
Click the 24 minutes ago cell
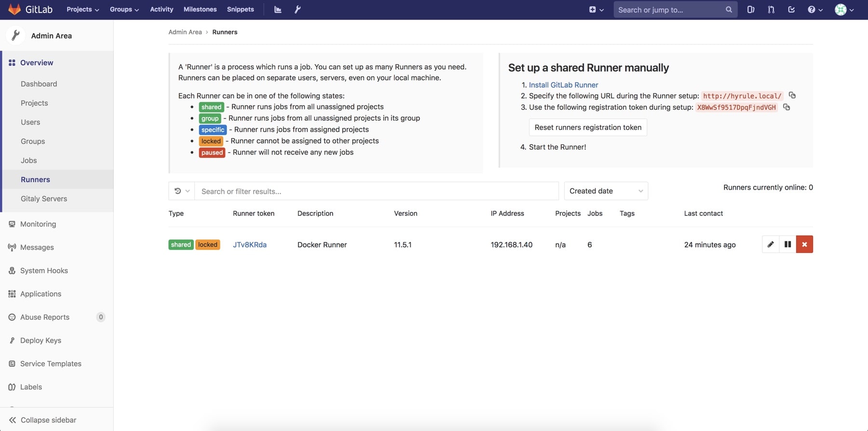710,245
